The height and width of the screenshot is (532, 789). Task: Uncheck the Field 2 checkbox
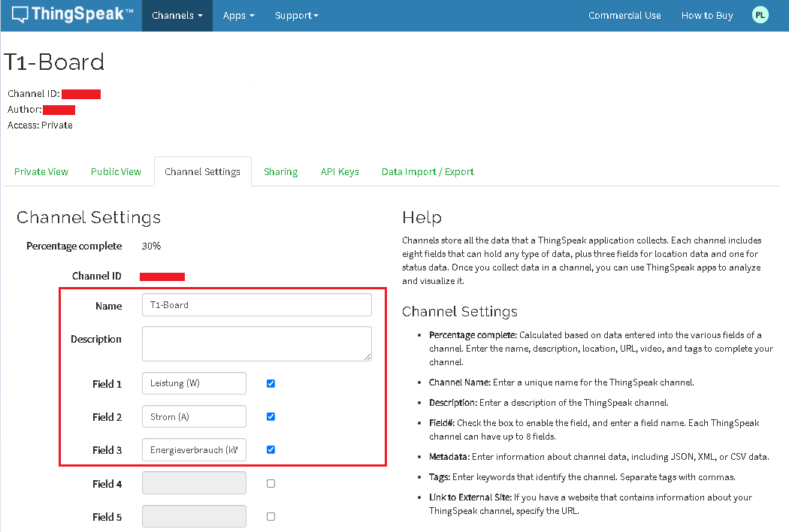pyautogui.click(x=271, y=416)
